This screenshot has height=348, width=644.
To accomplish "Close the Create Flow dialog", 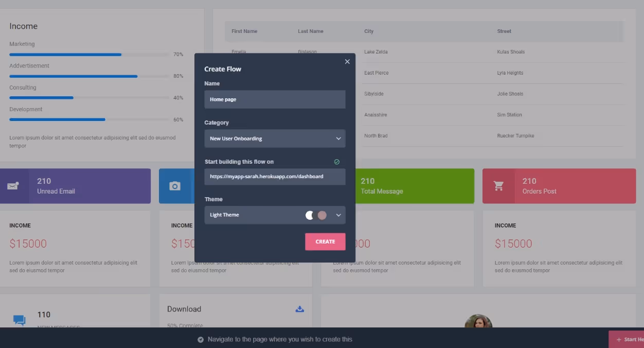I will [347, 62].
